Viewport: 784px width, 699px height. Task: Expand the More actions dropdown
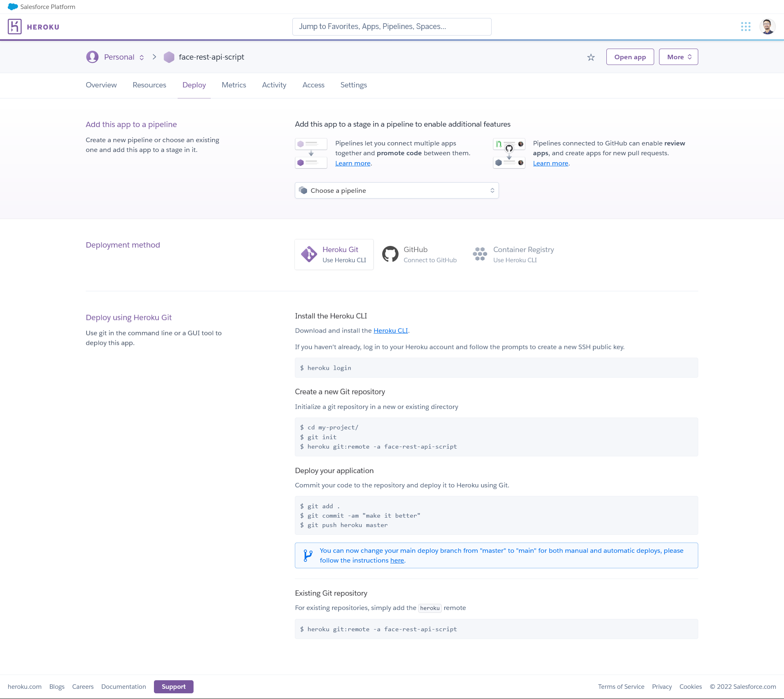[678, 57]
